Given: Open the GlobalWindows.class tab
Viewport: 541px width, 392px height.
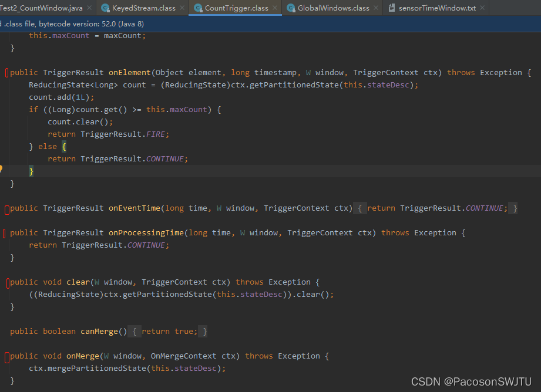Looking at the screenshot, I should [333, 8].
